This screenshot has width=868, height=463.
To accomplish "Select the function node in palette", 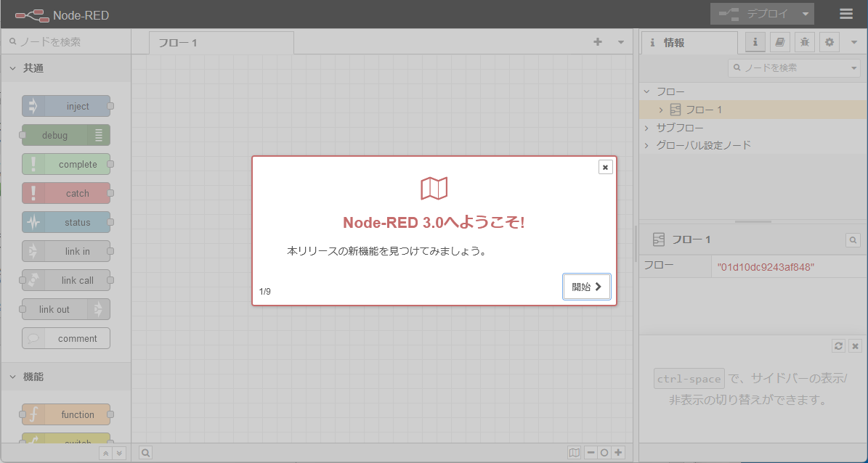I will tap(66, 414).
